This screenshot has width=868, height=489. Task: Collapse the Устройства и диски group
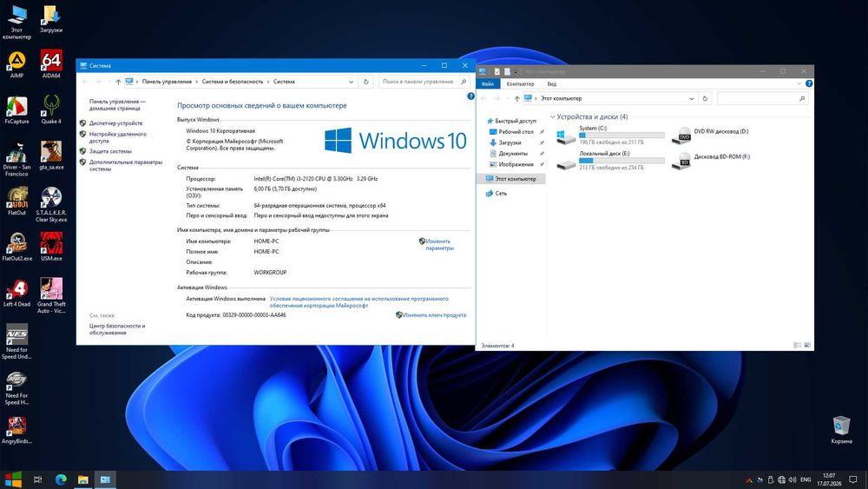552,117
